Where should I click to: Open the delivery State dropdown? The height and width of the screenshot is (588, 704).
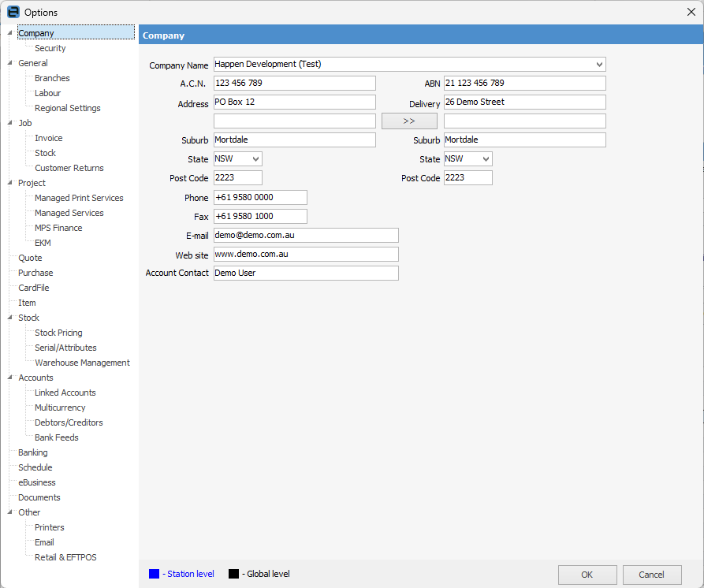485,159
